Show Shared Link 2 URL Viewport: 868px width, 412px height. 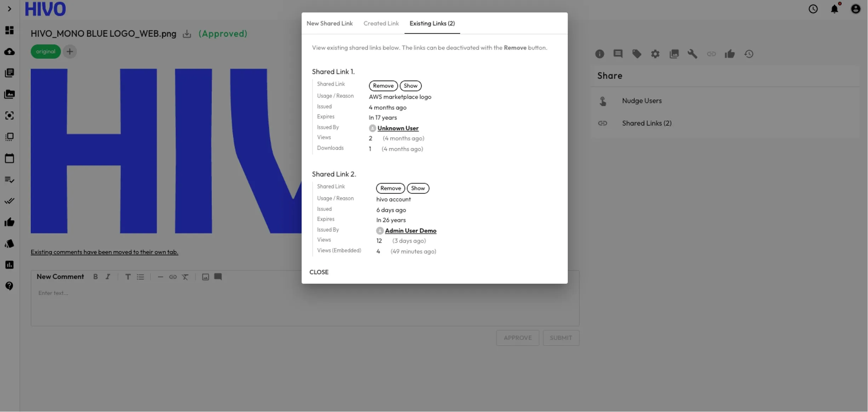point(418,188)
